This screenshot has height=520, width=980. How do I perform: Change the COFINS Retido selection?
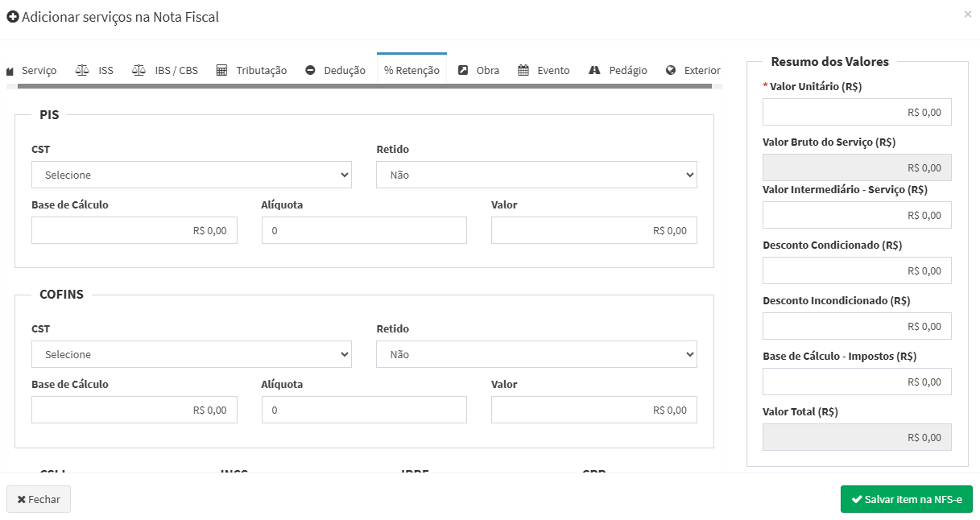pos(536,354)
